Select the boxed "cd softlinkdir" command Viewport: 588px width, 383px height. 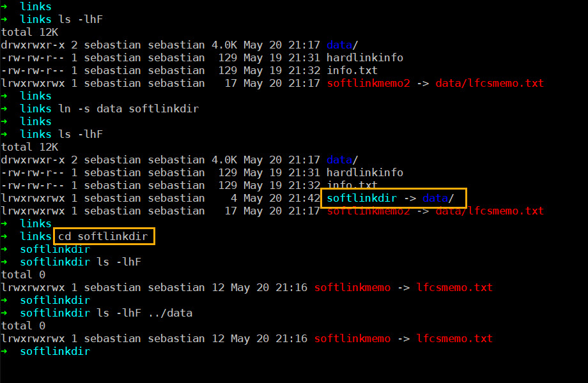click(104, 236)
